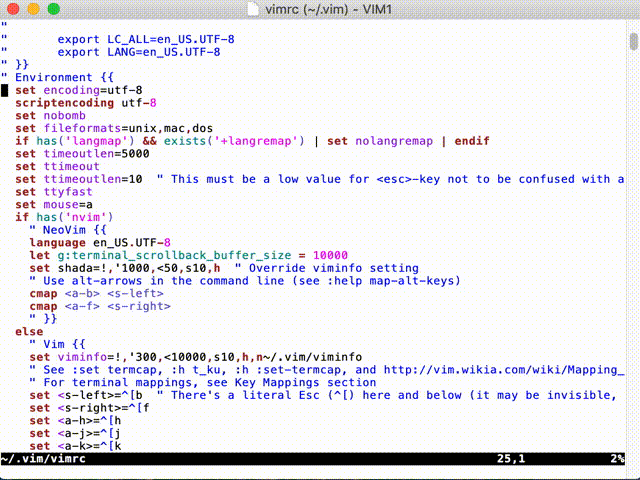640x480 pixels.
Task: Click the 'set ttimeout' line
Action: click(58, 166)
